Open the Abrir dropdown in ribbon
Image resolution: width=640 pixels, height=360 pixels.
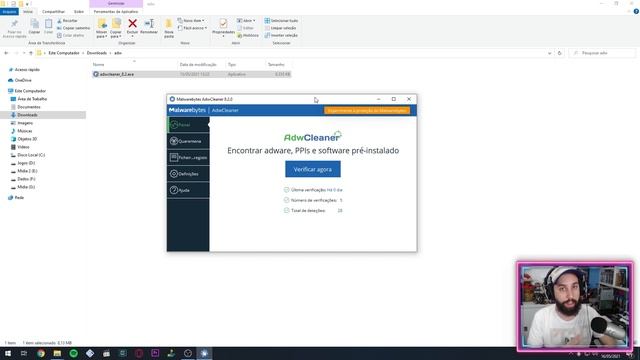247,20
